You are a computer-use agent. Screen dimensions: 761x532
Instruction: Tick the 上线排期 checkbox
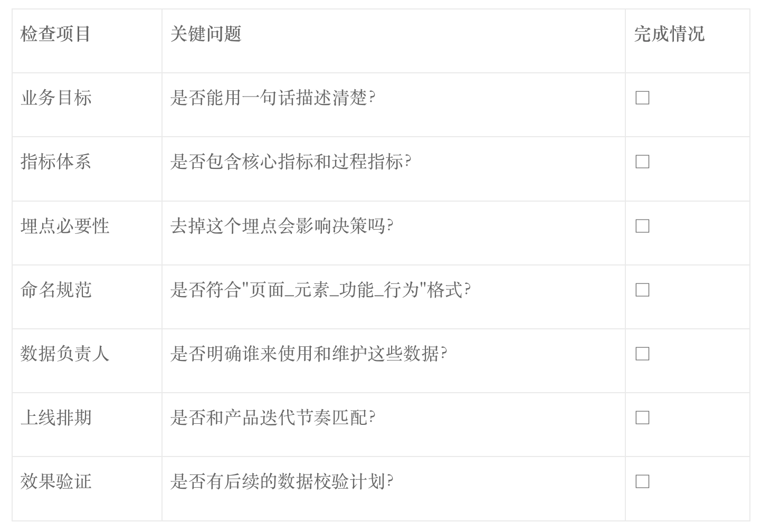point(642,417)
